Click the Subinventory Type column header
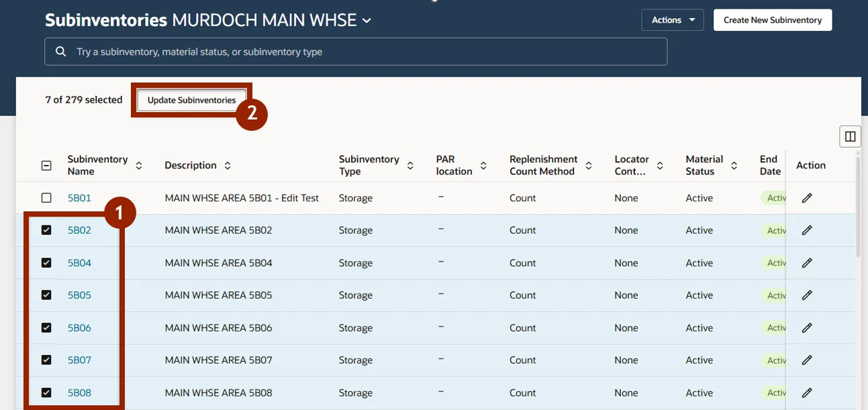This screenshot has height=410, width=868. pos(369,165)
